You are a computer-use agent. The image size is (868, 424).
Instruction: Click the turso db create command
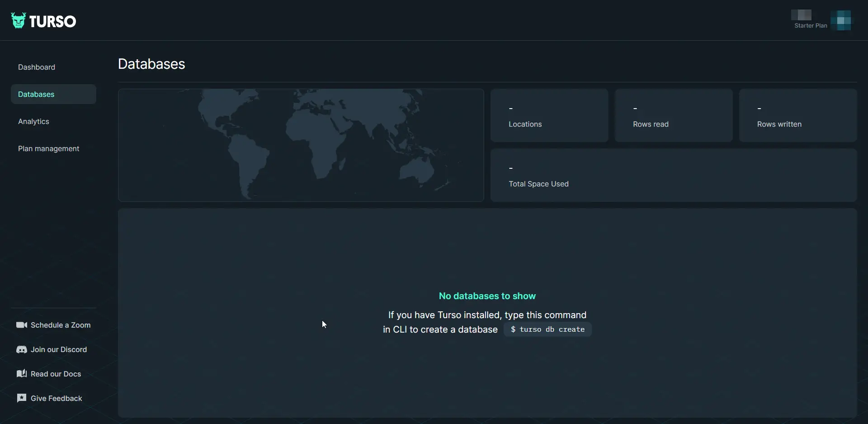point(547,329)
